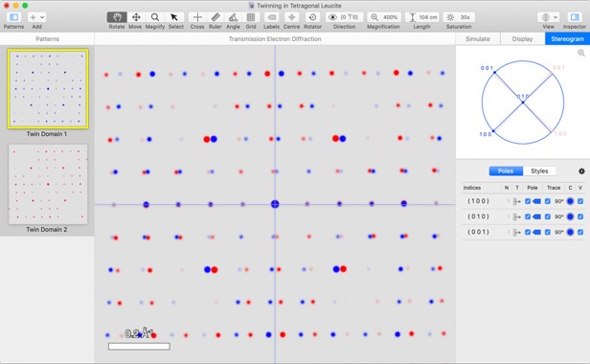590x364 pixels.
Task: Switch to the Simulate tab
Action: point(478,38)
